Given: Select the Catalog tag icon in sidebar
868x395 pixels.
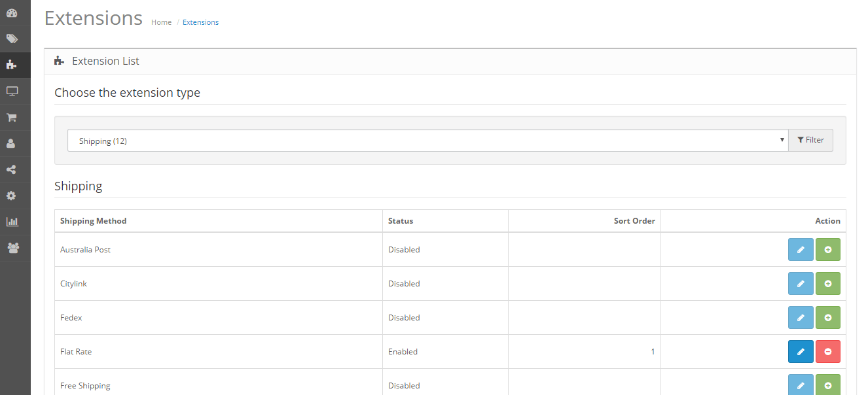Looking at the screenshot, I should pos(12,38).
